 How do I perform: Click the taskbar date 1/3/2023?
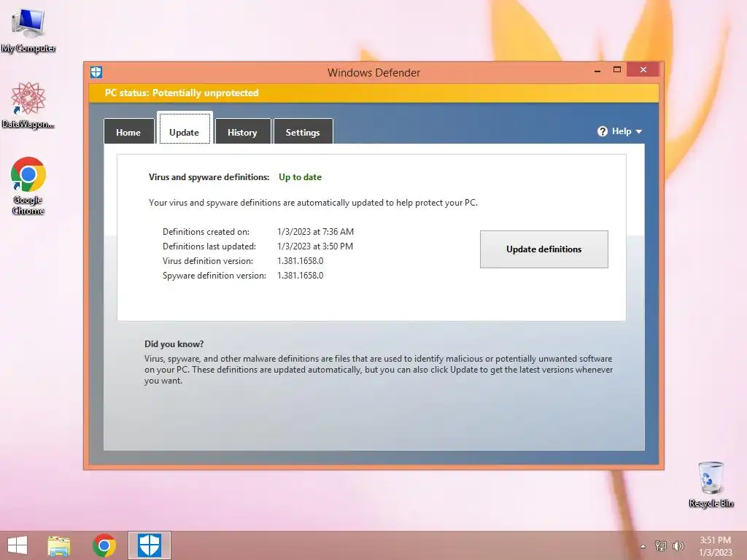point(715,553)
